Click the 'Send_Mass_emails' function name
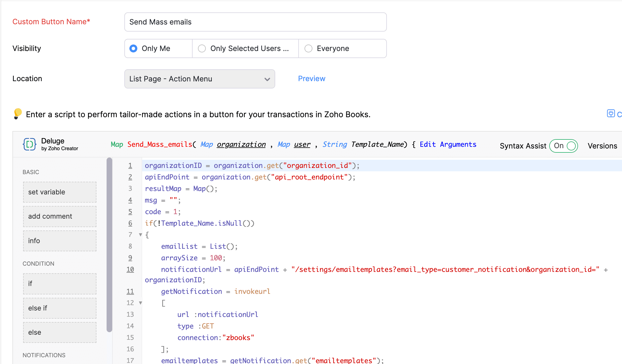Image resolution: width=622 pixels, height=364 pixels. 160,145
